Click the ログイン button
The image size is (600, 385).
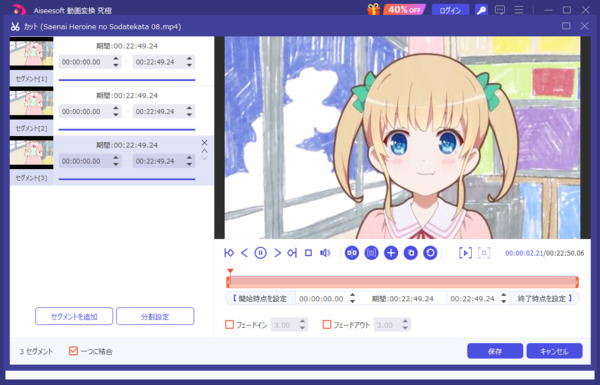point(450,10)
